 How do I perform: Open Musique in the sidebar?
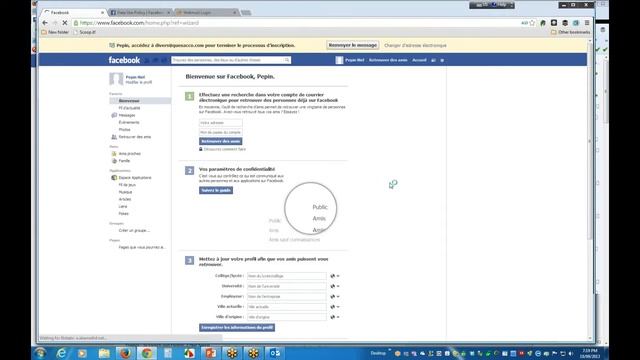point(125,192)
